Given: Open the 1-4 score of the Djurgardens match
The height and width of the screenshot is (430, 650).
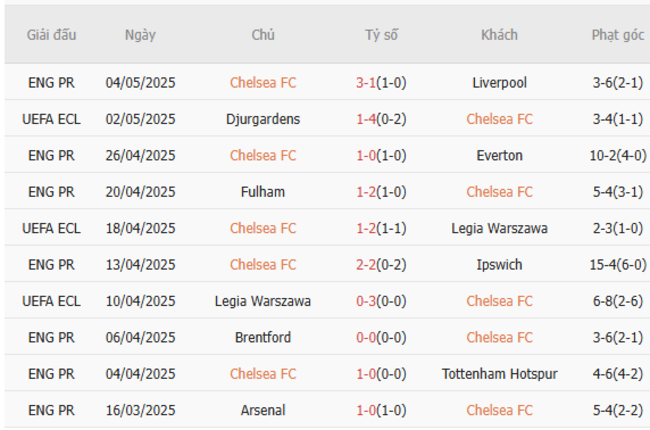Looking at the screenshot, I should click(x=366, y=119).
